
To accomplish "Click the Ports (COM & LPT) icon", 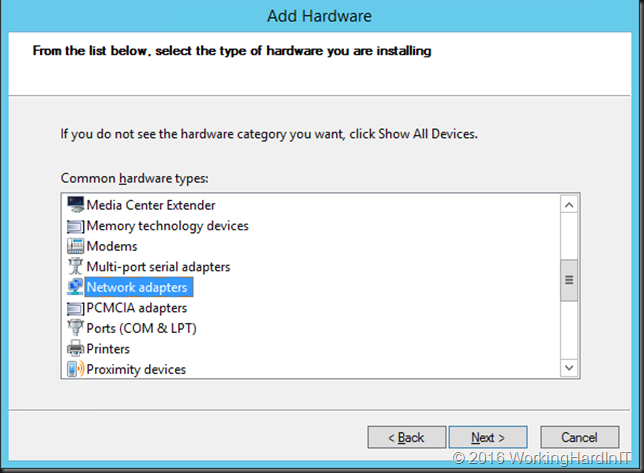I will tap(76, 328).
